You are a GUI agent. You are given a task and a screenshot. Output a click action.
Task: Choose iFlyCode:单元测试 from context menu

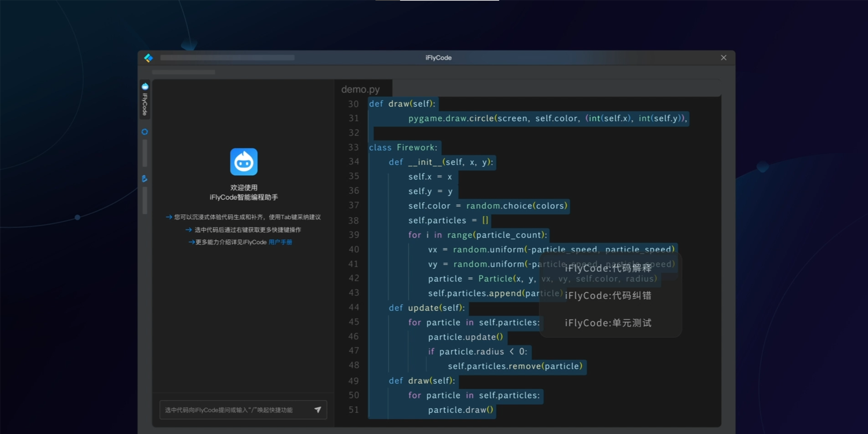608,323
